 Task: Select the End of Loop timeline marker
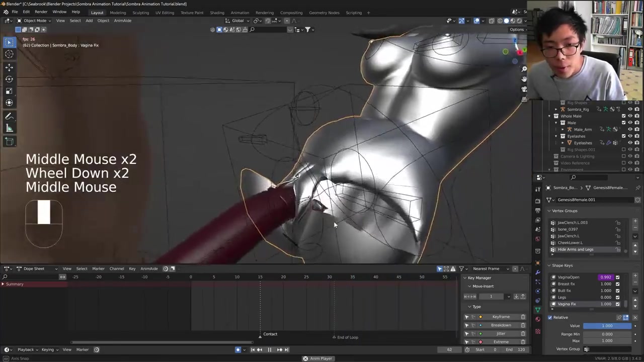tap(334, 337)
